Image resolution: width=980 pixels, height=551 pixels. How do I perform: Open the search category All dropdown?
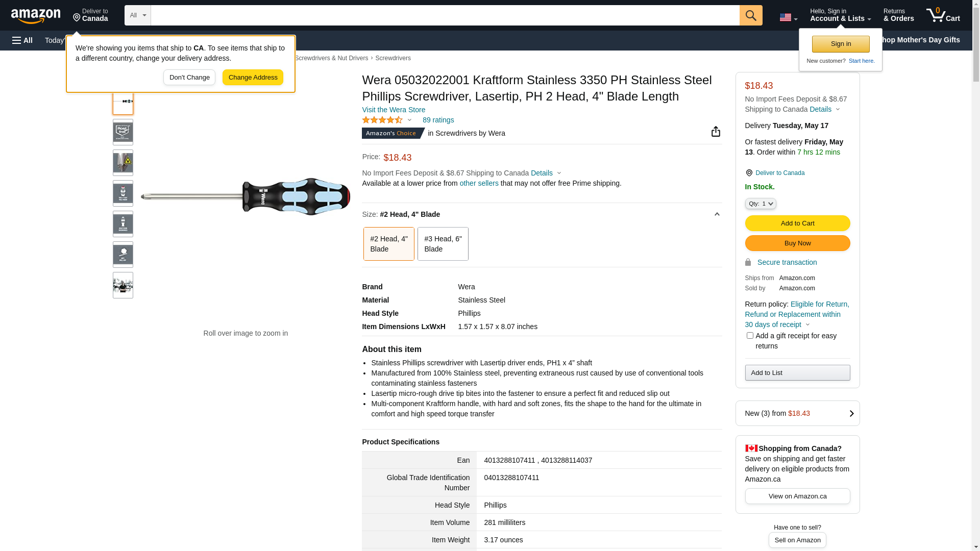coord(138,15)
